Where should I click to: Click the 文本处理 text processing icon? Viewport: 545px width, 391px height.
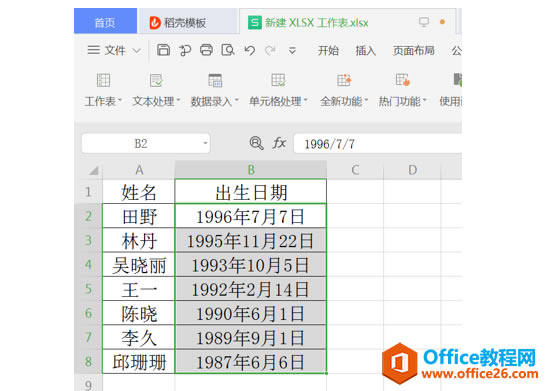156,80
